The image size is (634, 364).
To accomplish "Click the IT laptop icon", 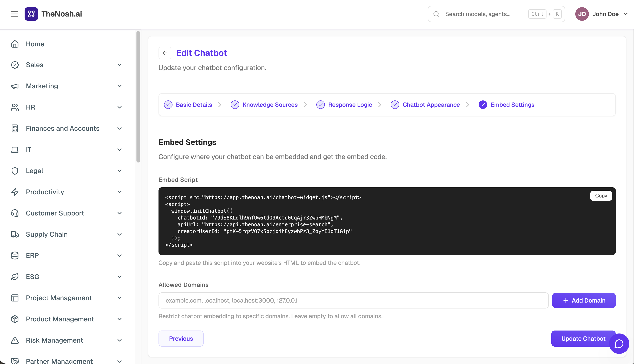I will tap(15, 150).
